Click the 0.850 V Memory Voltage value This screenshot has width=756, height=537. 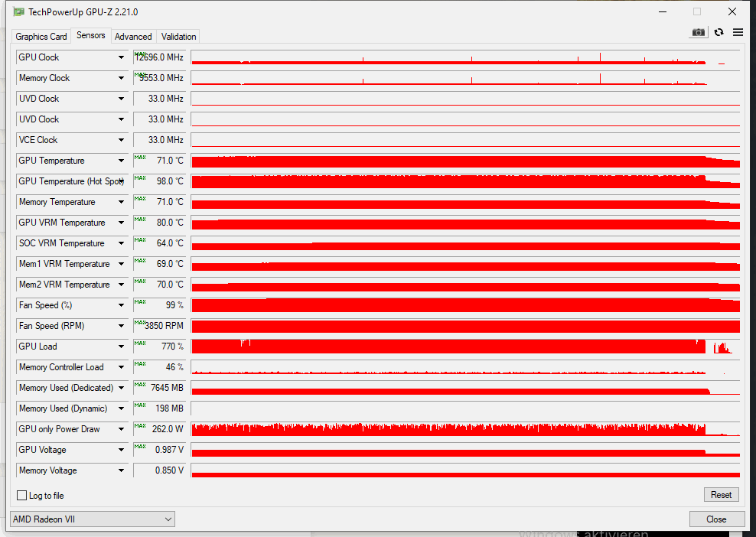point(160,470)
